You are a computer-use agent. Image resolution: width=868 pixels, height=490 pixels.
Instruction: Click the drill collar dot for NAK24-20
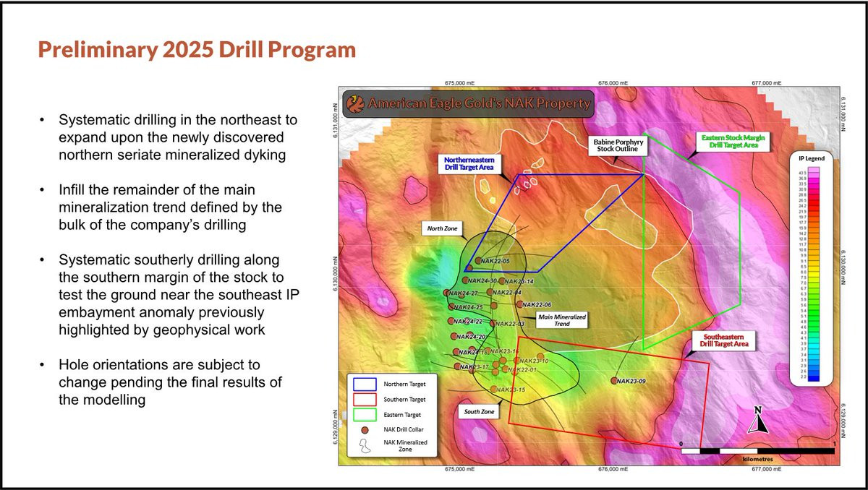coord(454,336)
